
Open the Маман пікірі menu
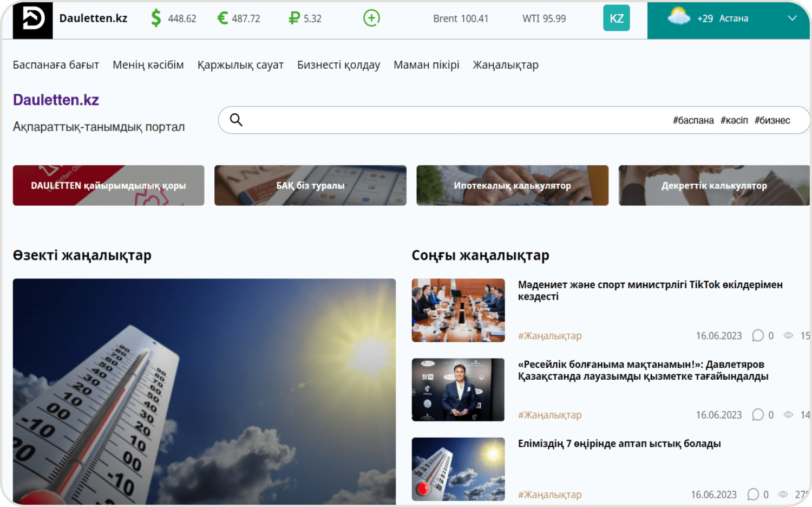[427, 65]
